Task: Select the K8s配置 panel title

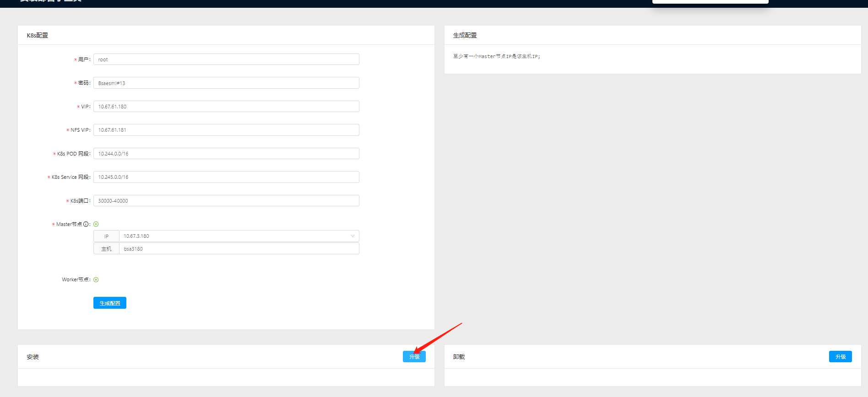Action: (38, 35)
